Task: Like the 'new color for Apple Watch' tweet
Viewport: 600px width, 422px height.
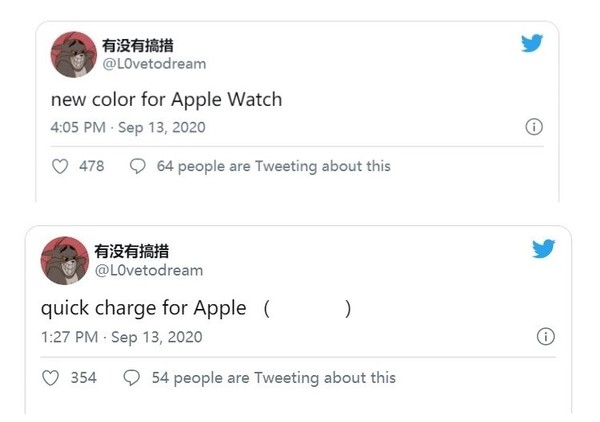Action: click(x=58, y=166)
